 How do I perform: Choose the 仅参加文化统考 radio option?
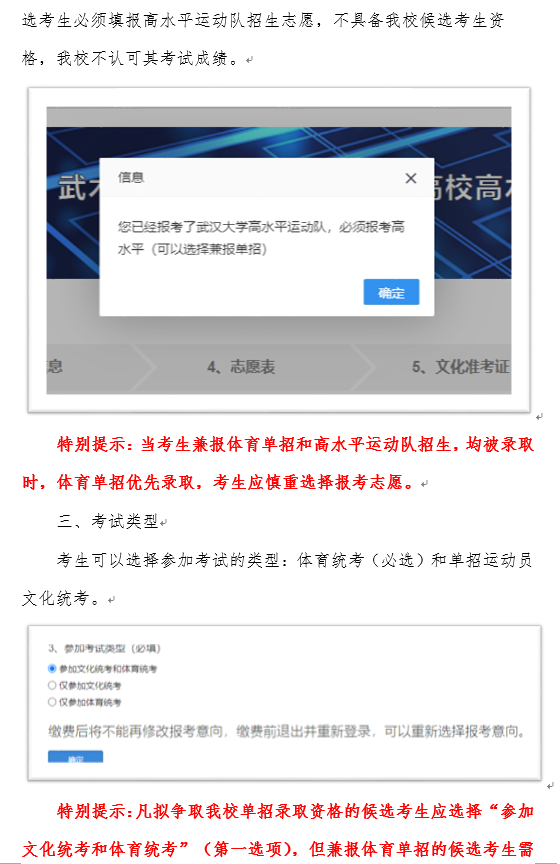coord(52,685)
